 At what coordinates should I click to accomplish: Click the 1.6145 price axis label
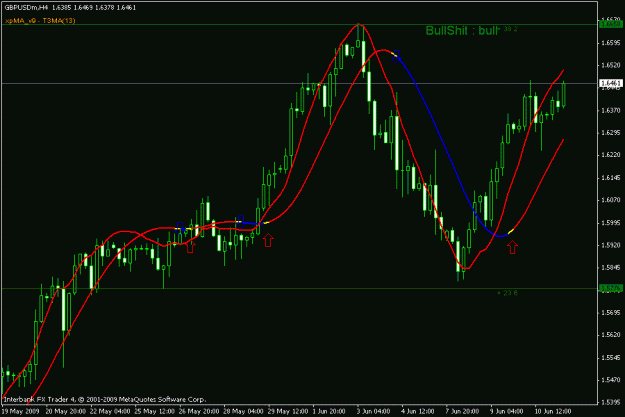pyautogui.click(x=611, y=177)
